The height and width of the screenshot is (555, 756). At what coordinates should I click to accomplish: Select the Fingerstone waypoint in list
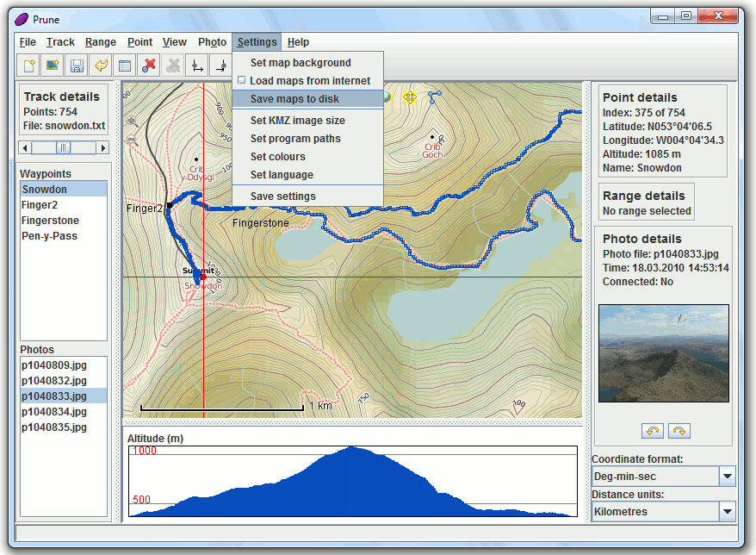coord(50,221)
